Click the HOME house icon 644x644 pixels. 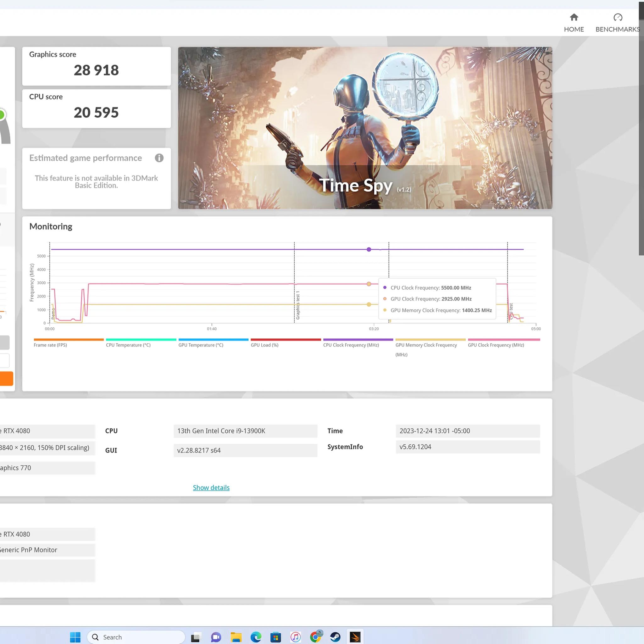[574, 17]
